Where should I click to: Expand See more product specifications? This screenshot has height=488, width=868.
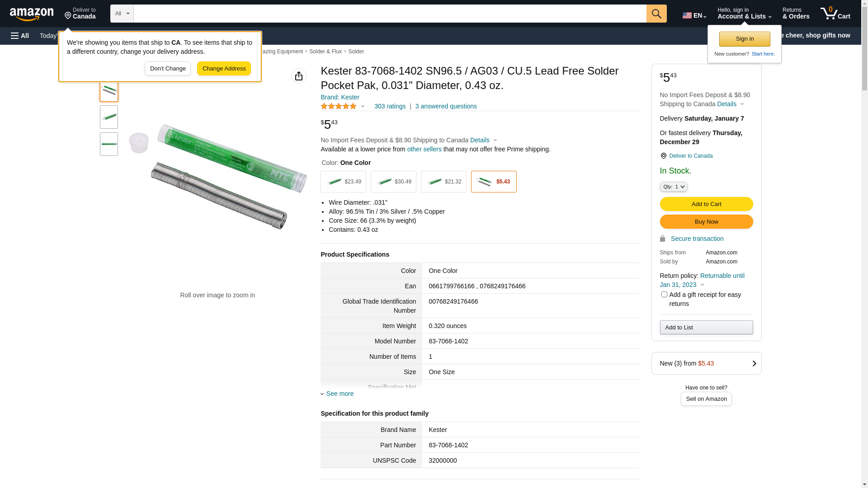340,394
